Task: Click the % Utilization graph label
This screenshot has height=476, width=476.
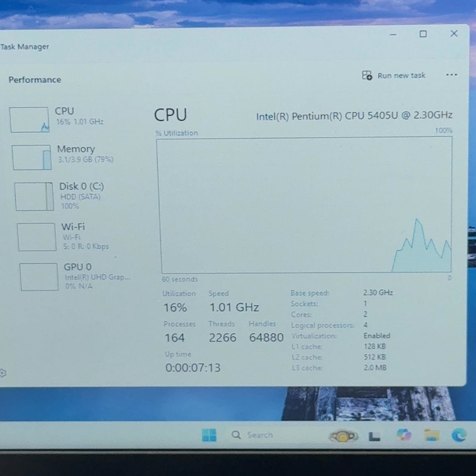Action: click(x=177, y=133)
